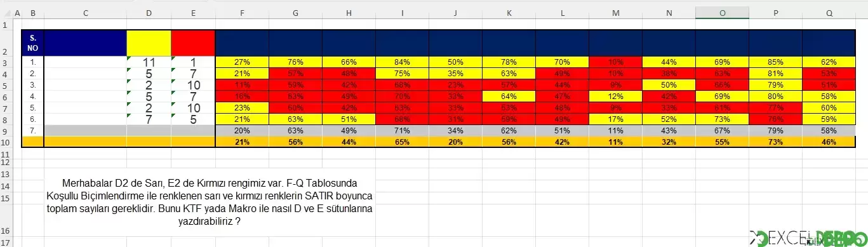Screen dimensions: 868x247
Task: Select row 10 header
Action: pos(6,142)
